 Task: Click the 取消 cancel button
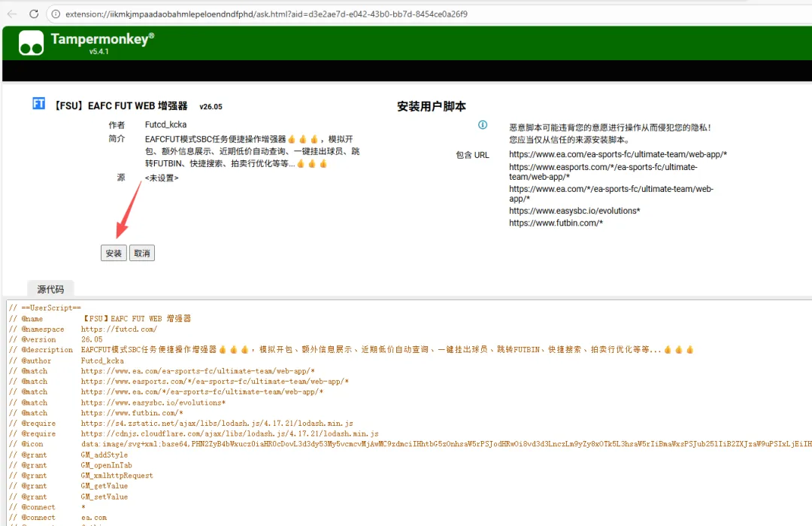[142, 253]
